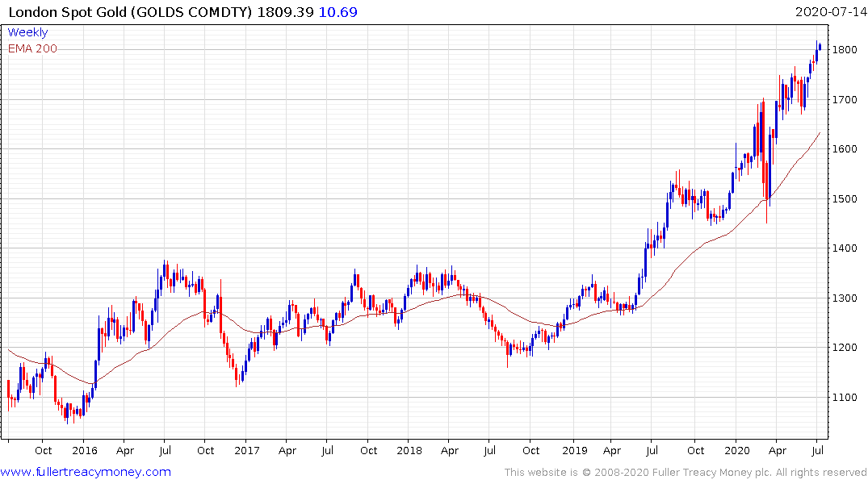Click the 1600 price axis label

[845, 148]
